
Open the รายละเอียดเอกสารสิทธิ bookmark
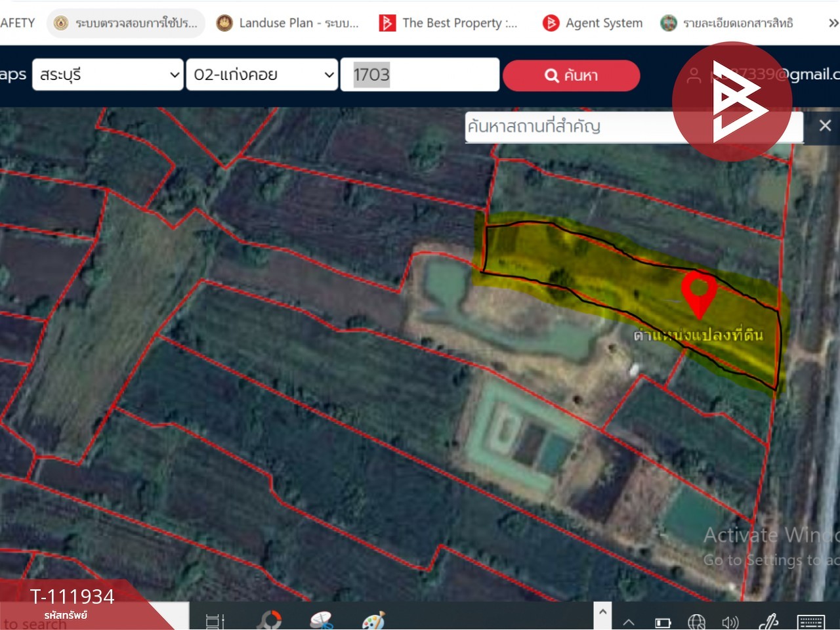(x=727, y=23)
